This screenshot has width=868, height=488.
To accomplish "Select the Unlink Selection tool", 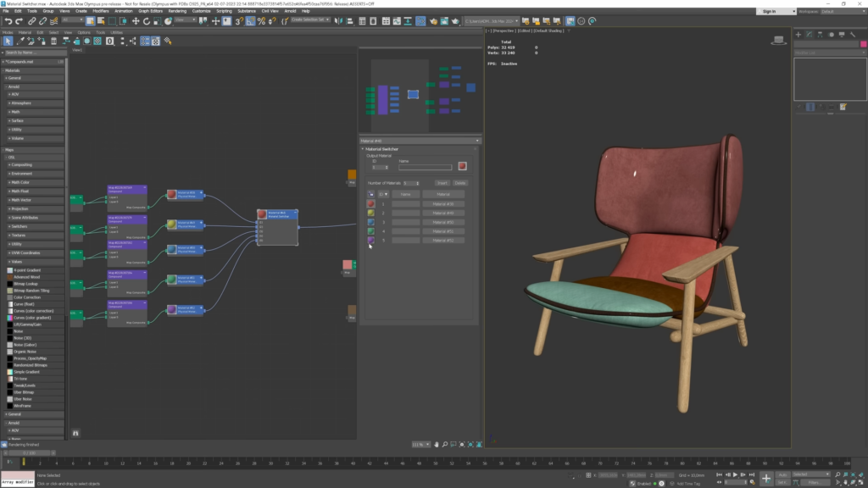I will [x=42, y=21].
